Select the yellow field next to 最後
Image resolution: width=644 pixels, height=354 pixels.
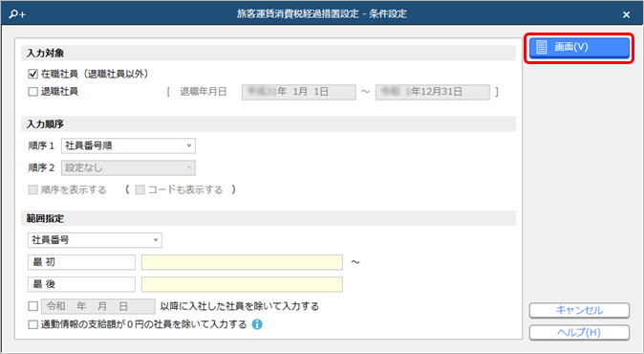(242, 284)
